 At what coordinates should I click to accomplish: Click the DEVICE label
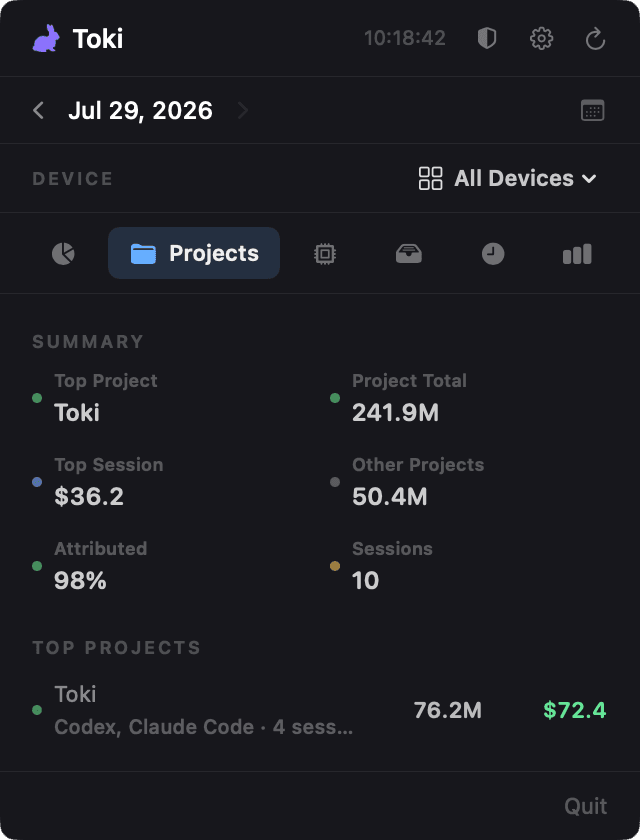(x=73, y=178)
